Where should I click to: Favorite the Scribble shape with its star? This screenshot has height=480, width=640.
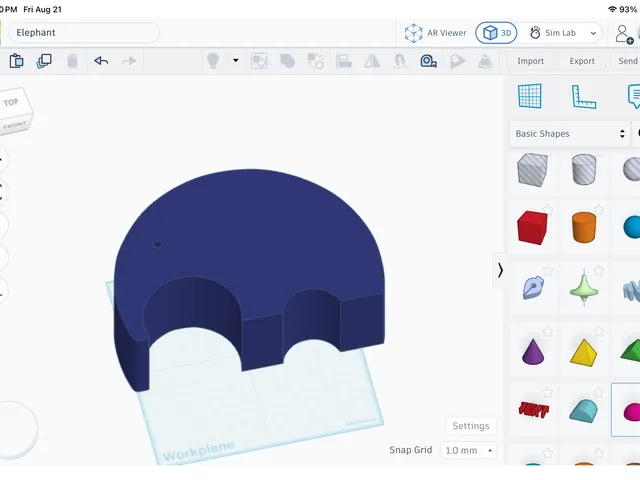point(548,271)
